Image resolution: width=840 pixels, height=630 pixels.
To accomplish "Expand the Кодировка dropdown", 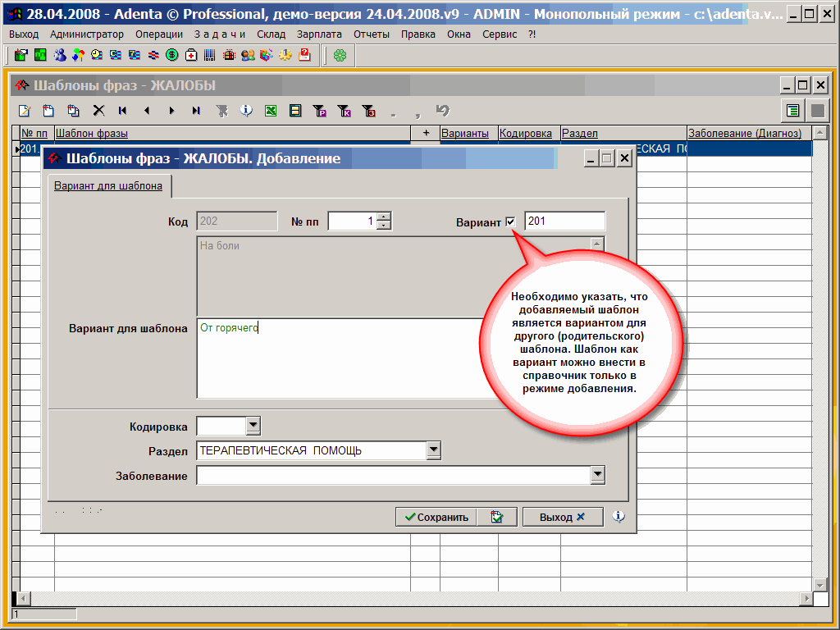I will (253, 425).
